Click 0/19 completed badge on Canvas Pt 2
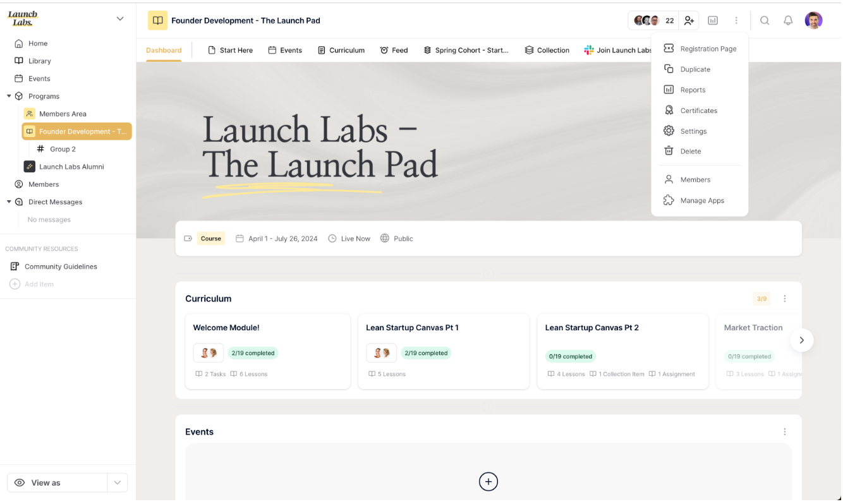 point(571,357)
